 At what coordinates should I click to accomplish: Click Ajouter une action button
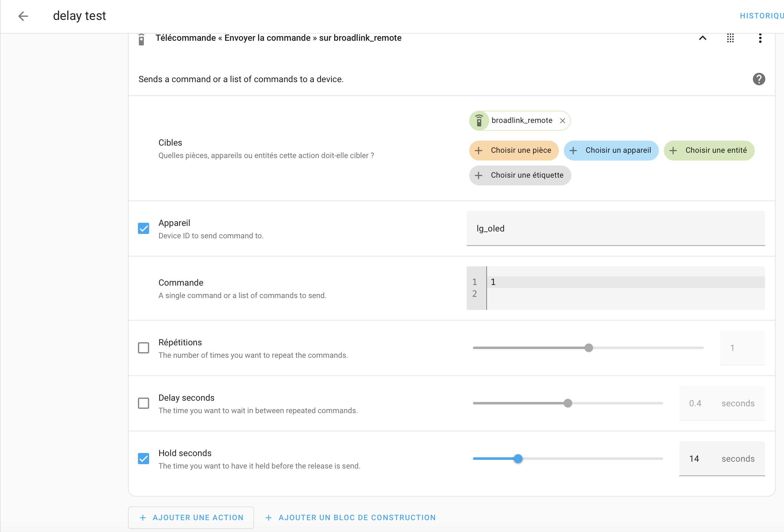point(191,517)
